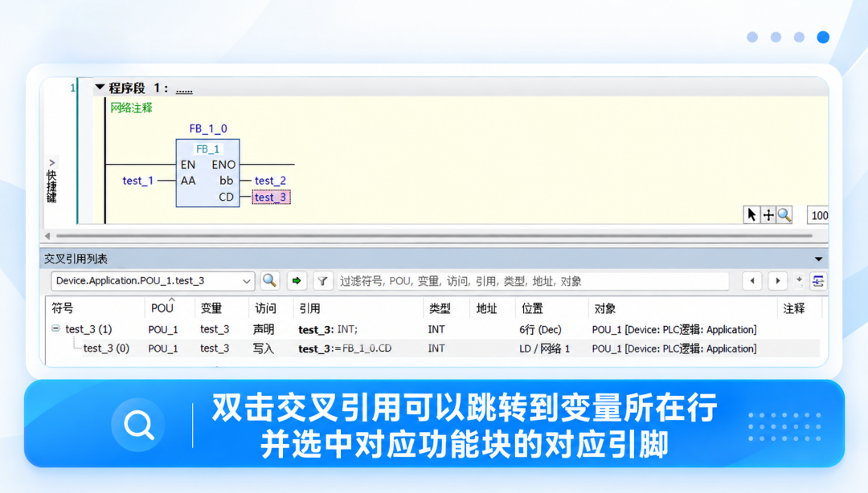Click the EN pin of FB_1 block

[187, 165]
